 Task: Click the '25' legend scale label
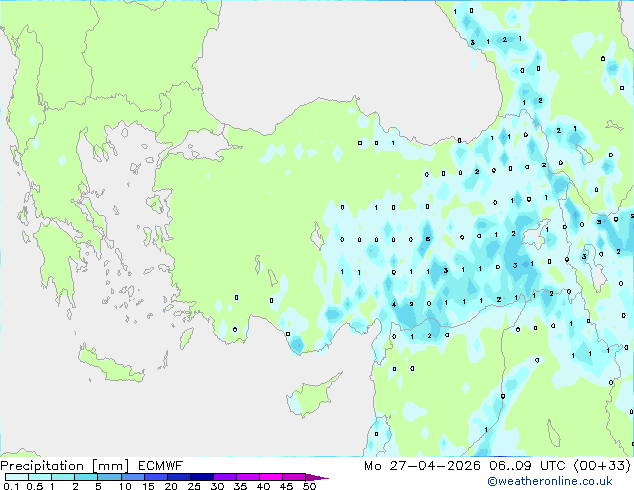tap(194, 486)
